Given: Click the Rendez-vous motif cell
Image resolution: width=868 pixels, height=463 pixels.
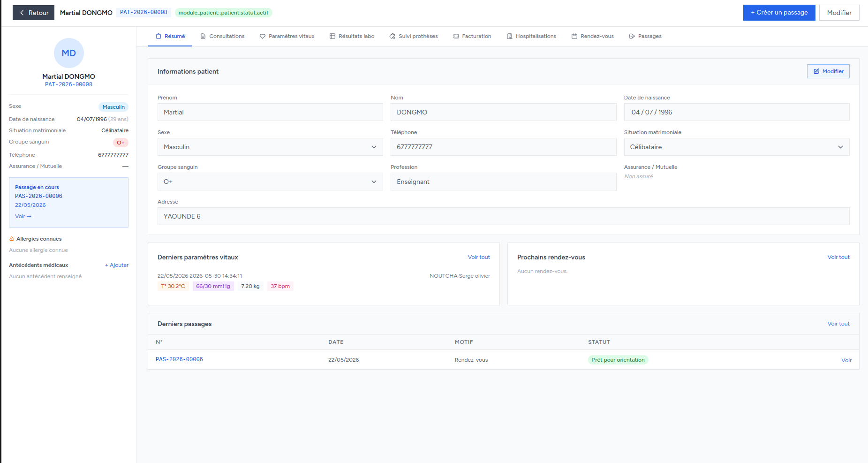Looking at the screenshot, I should (x=471, y=360).
